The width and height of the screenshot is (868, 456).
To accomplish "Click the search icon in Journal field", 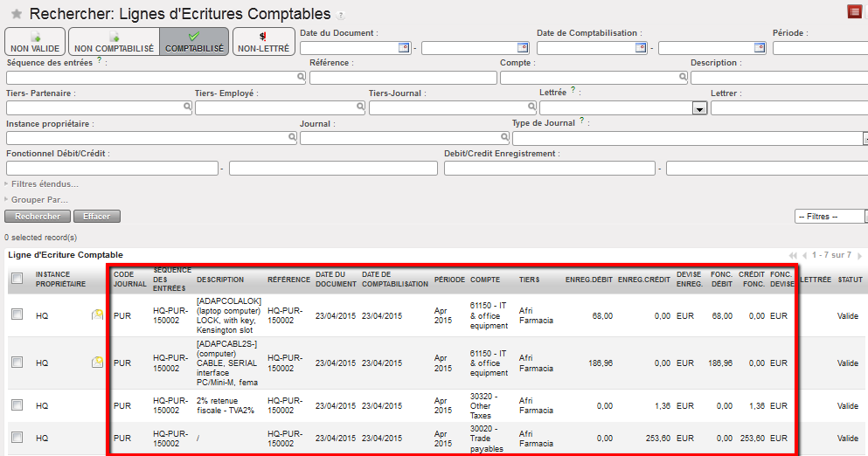I will click(x=504, y=137).
